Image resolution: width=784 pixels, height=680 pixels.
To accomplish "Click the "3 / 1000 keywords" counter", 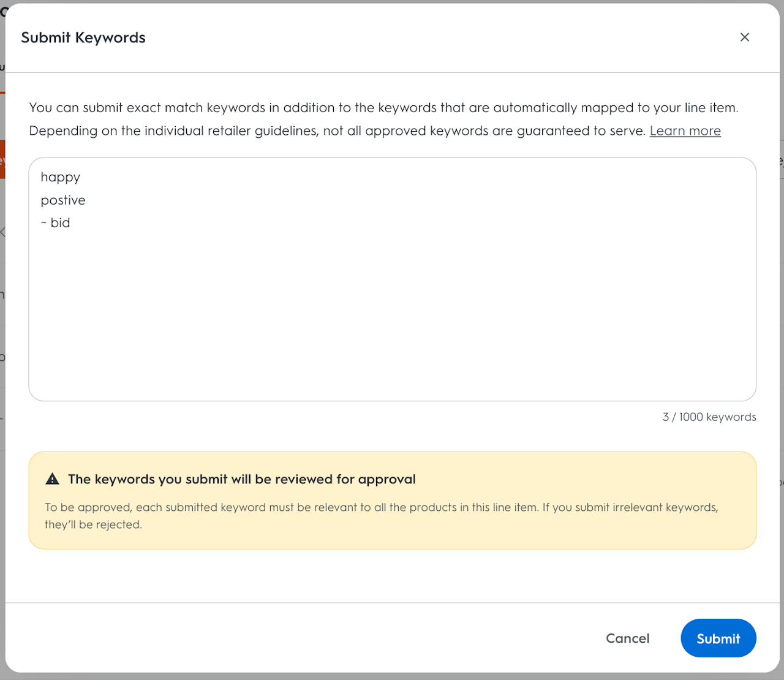I will click(709, 417).
